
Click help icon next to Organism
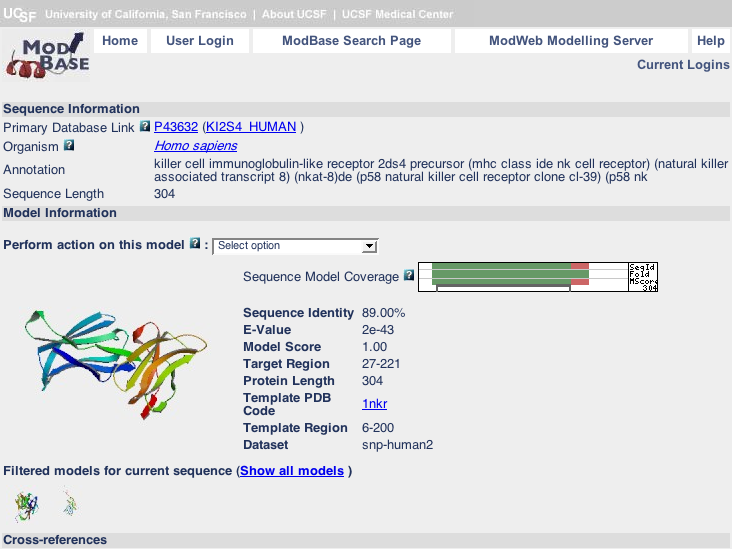(69, 146)
